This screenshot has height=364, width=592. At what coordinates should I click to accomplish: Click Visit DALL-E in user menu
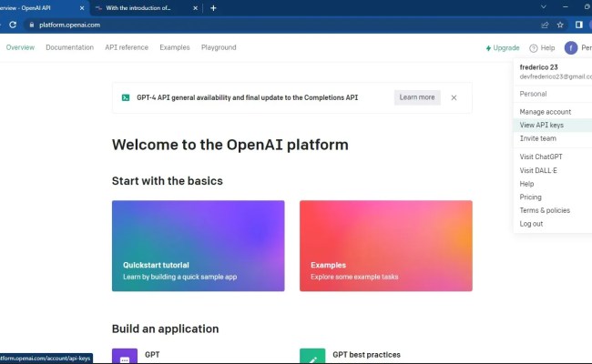[553, 170]
